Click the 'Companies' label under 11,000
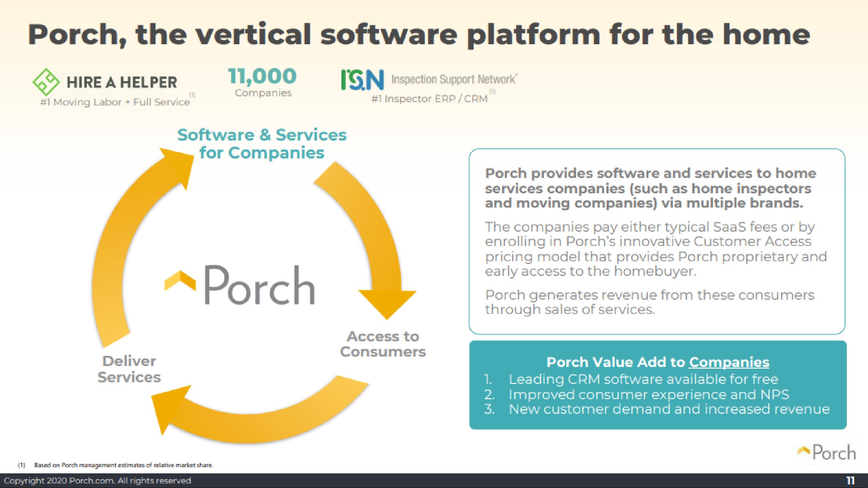 [x=263, y=93]
